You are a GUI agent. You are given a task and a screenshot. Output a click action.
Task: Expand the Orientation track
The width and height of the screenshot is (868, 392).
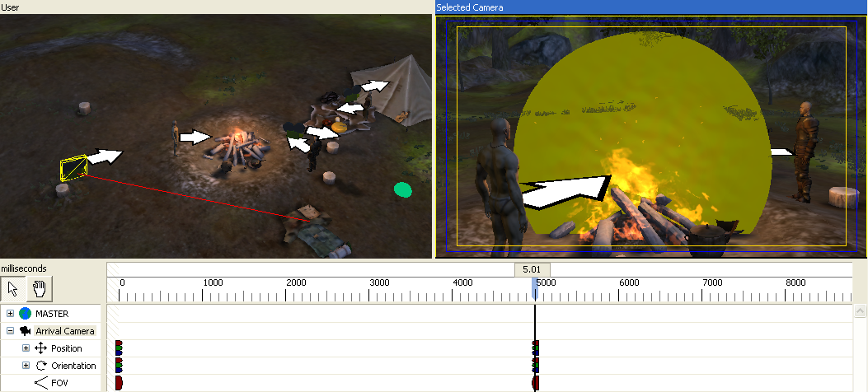[26, 366]
